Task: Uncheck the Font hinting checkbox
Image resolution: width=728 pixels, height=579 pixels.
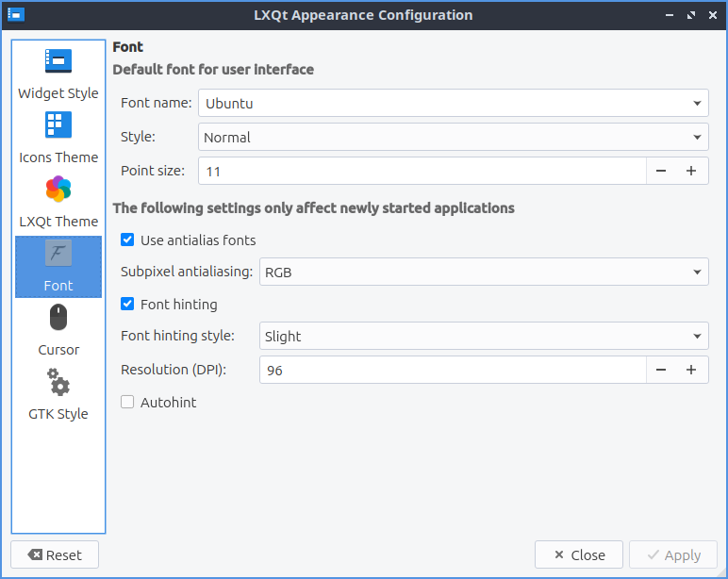Action: click(128, 305)
